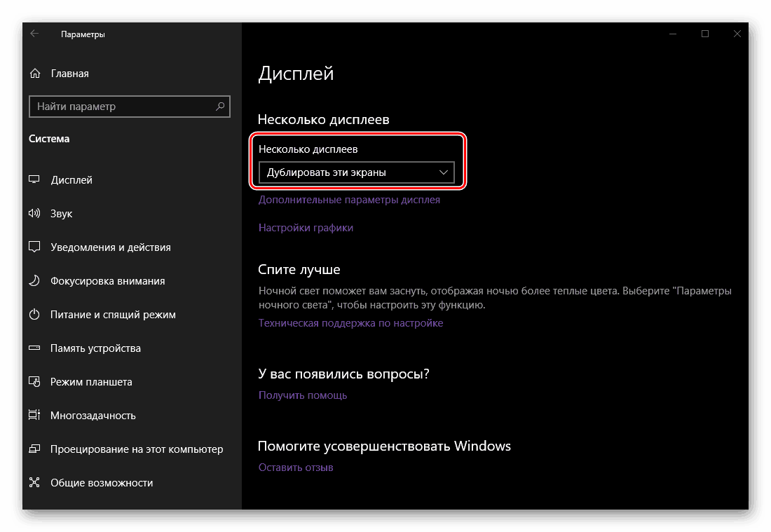
Task: Click the back arrow icon in title bar
Action: [x=34, y=34]
